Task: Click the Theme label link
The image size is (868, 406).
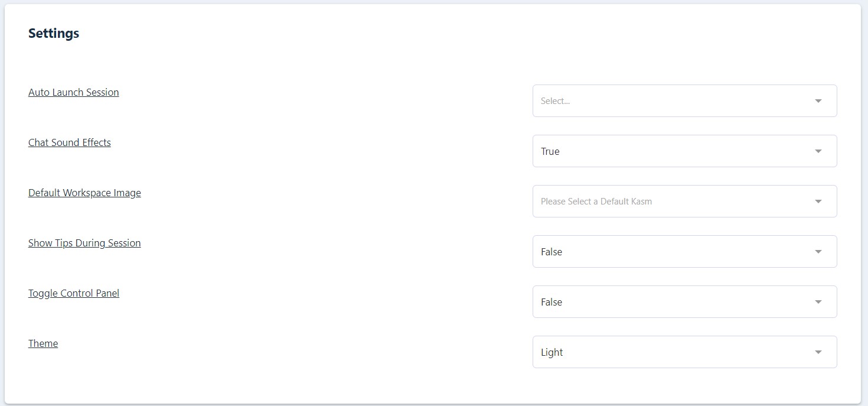Action: (43, 343)
